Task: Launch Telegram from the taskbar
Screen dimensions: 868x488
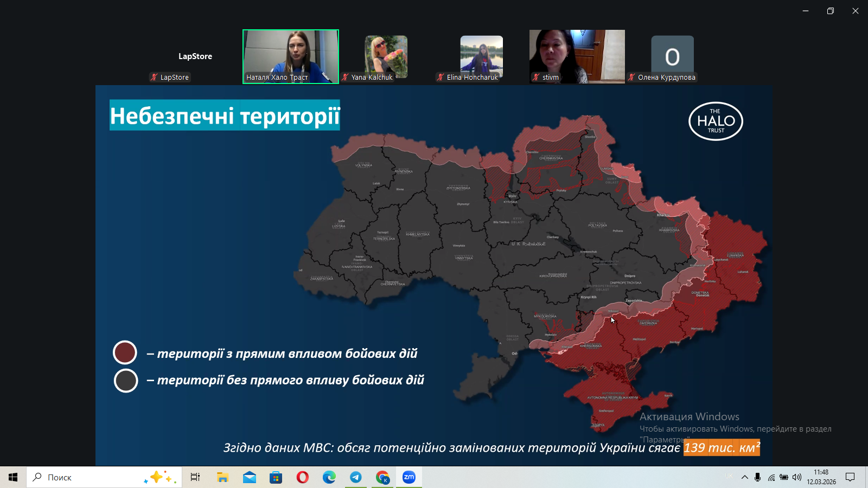Action: [356, 477]
